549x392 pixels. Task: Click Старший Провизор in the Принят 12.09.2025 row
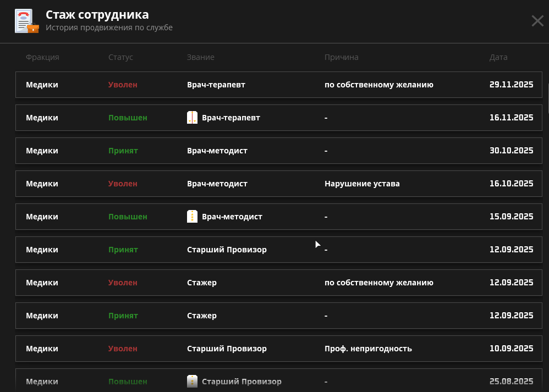tap(227, 250)
